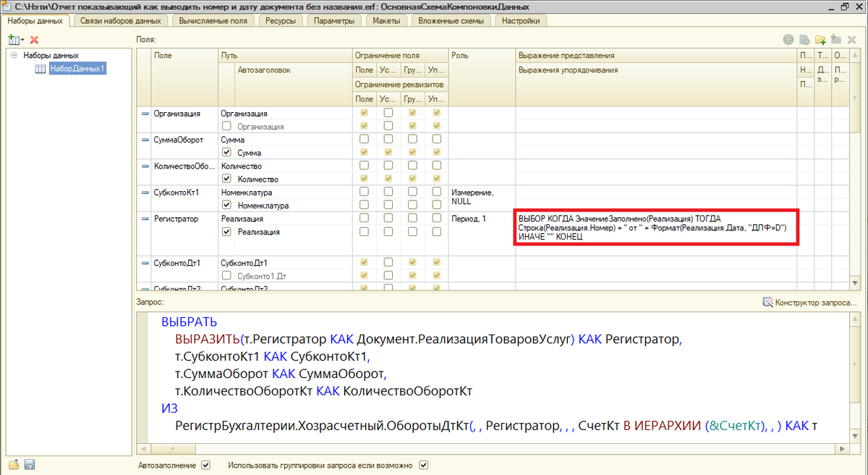Check Поле restriction in СуммаОборот top row
The width and height of the screenshot is (868, 475).
coord(364,139)
